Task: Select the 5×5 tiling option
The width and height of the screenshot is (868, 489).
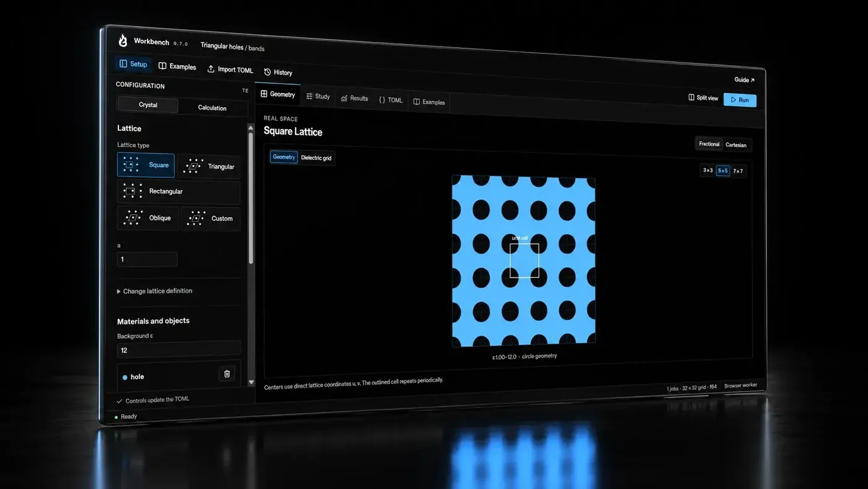Action: (723, 170)
